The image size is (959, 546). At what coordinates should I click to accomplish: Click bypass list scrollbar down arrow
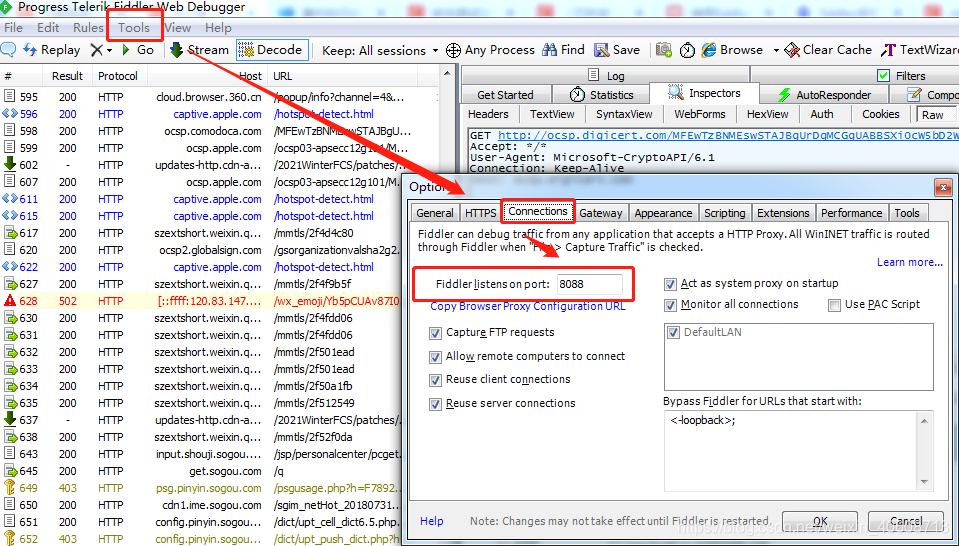924,482
